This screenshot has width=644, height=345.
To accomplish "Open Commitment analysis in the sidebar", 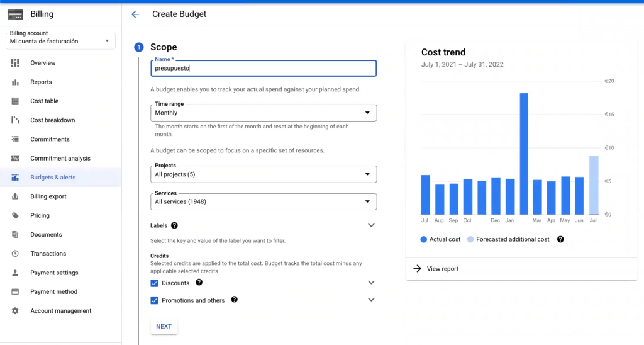I will coord(61,158).
